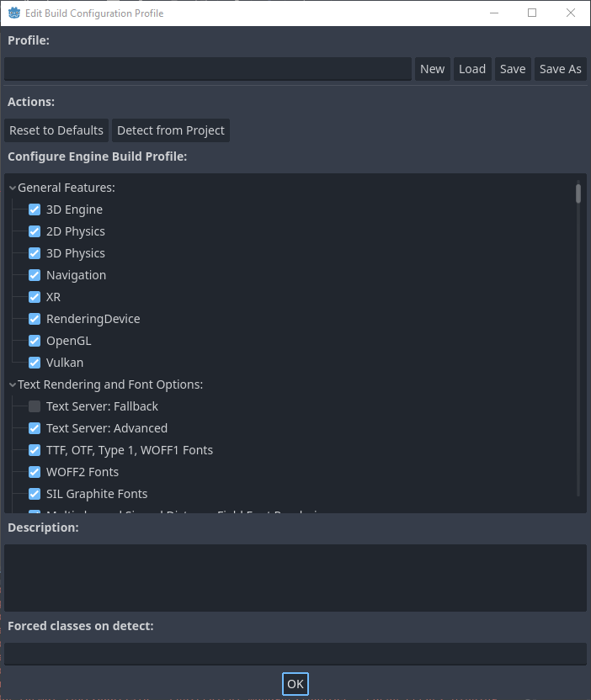Screen dimensions: 591x700
Task: Disable the XR feature checkbox
Action: [35, 297]
